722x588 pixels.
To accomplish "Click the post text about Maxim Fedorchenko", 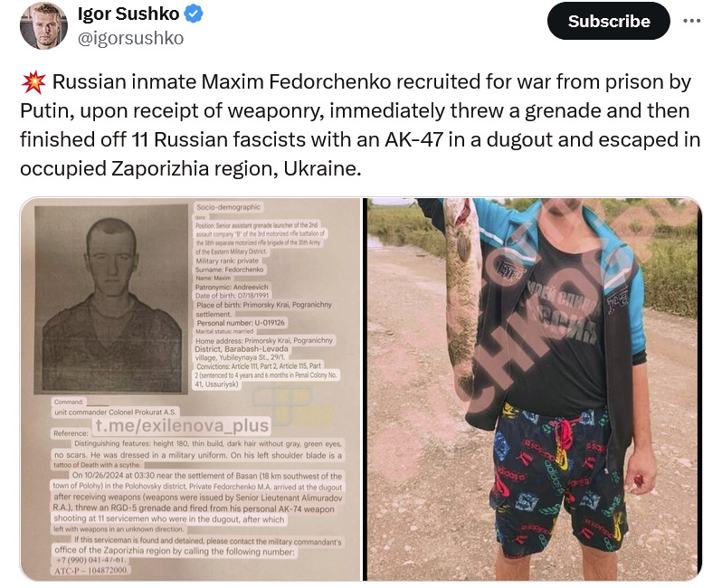I will [360, 125].
